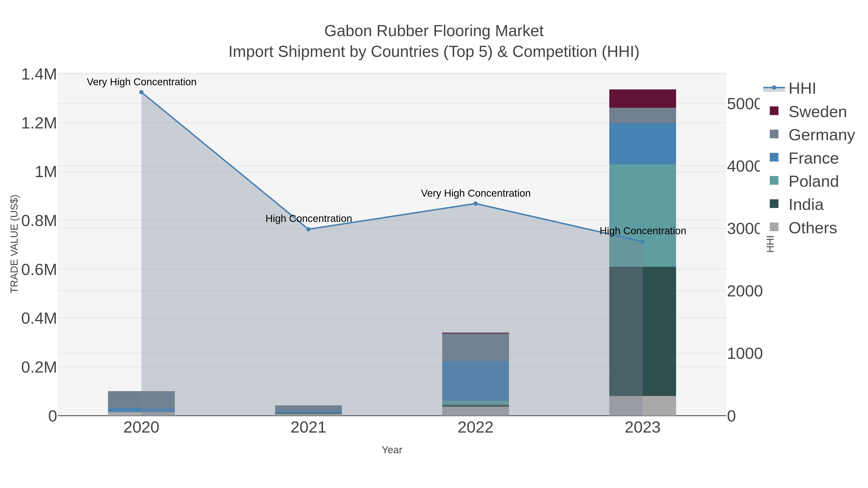Click the 1.4M tick on trade value axis
This screenshot has width=868, height=488.
tap(39, 74)
